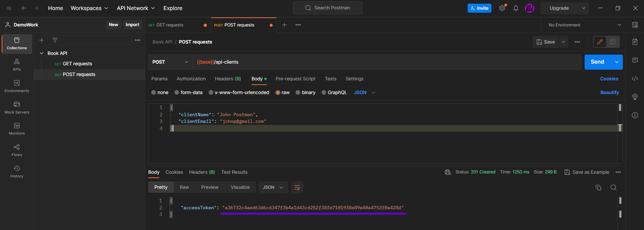The height and width of the screenshot is (230, 644).
Task: Click the Save as Example button
Action: pyautogui.click(x=587, y=172)
